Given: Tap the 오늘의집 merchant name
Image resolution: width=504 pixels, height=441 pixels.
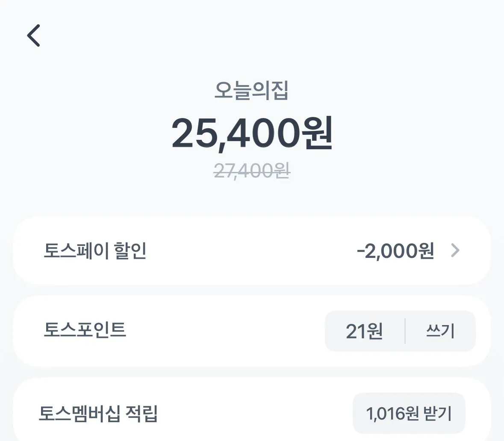Looking at the screenshot, I should pyautogui.click(x=252, y=90).
